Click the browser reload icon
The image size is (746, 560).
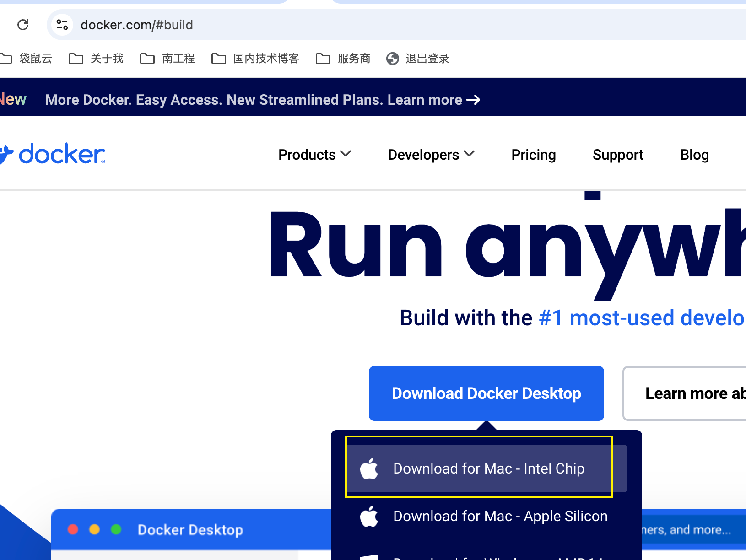[23, 25]
